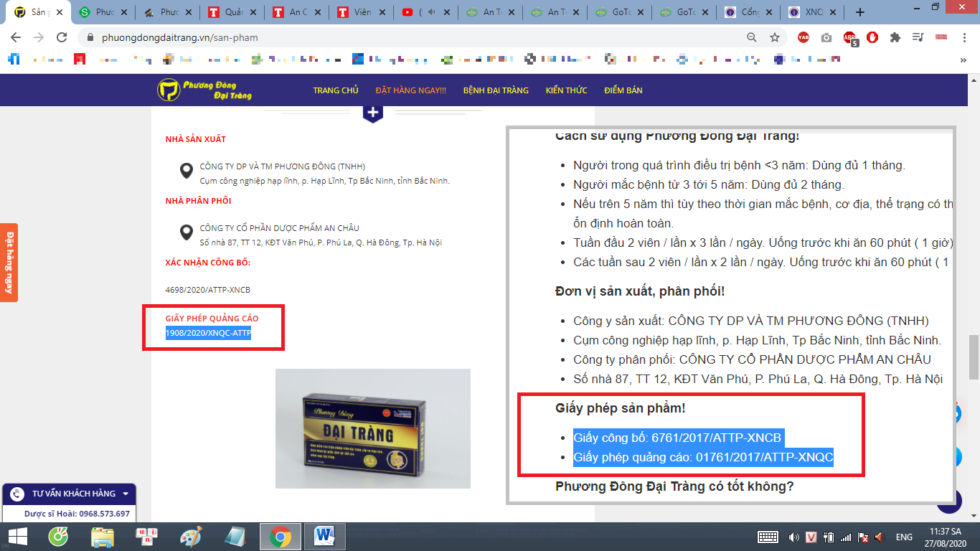Reload the page with the refresh icon

62,37
